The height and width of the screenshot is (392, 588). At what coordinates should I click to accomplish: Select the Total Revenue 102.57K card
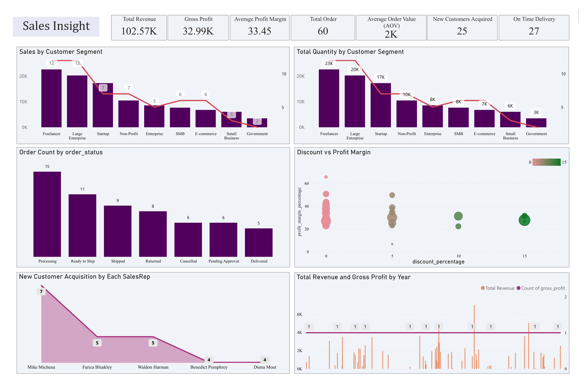139,28
